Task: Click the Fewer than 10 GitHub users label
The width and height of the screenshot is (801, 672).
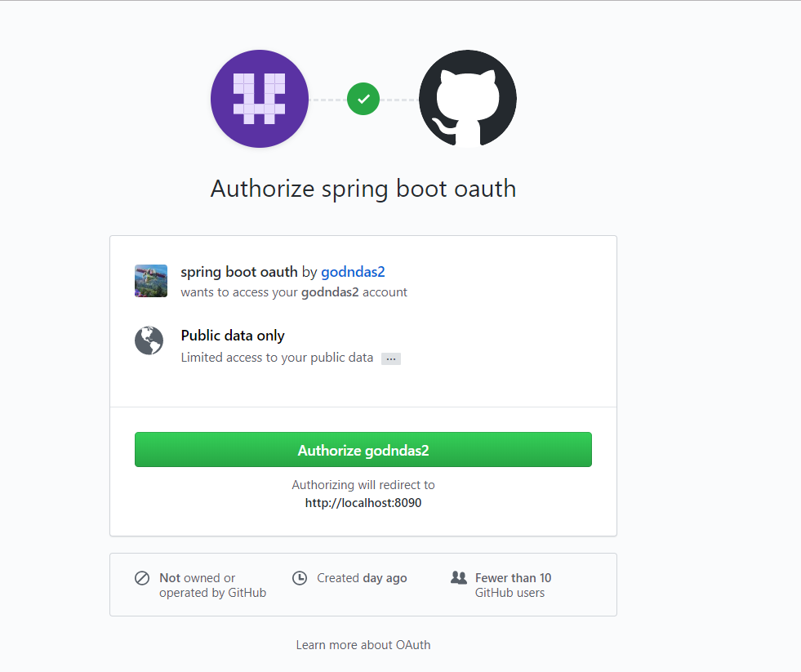Action: [x=512, y=585]
